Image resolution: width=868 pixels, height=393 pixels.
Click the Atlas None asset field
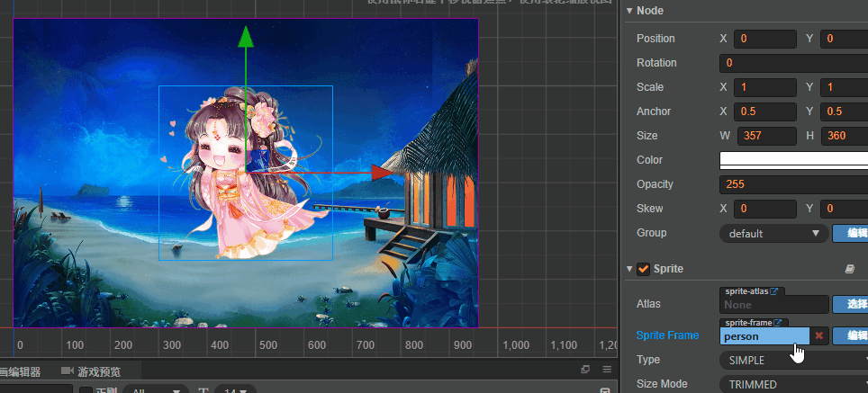tap(773, 305)
